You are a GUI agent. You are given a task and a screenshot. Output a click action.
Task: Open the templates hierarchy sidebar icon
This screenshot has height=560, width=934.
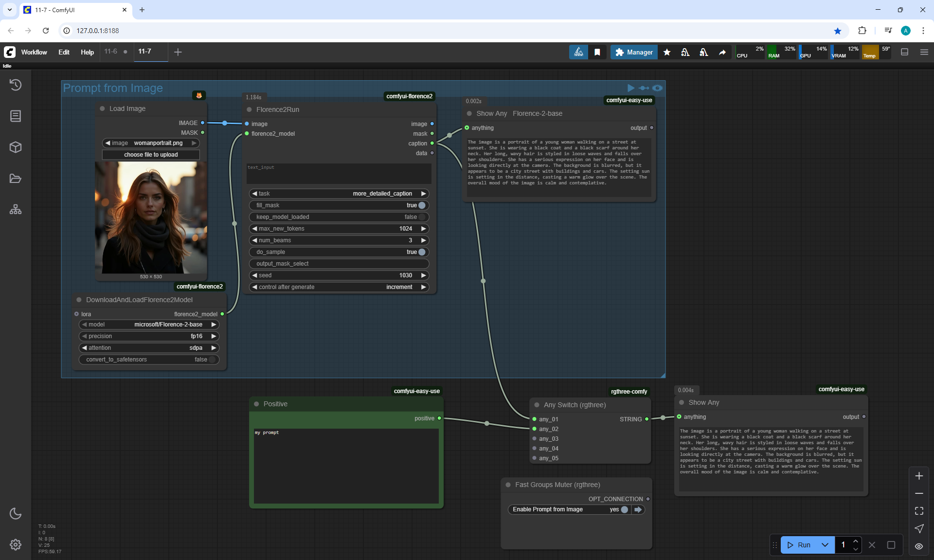[x=16, y=210]
